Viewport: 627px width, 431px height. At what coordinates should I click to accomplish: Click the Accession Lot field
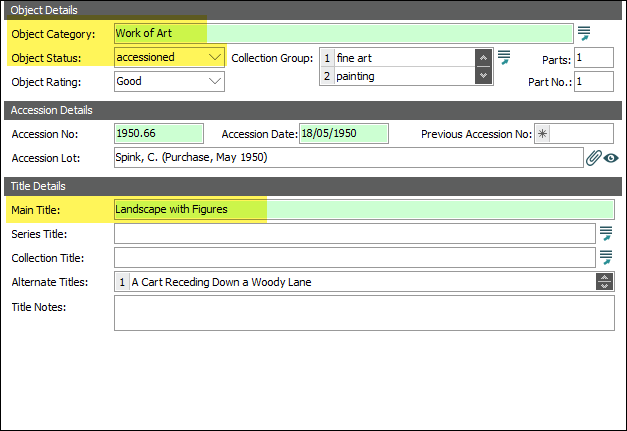(347, 158)
